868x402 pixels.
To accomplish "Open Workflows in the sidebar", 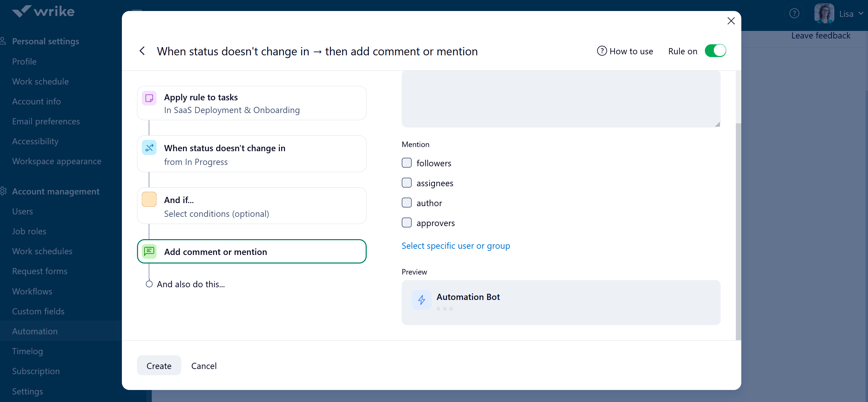I will pos(32,291).
